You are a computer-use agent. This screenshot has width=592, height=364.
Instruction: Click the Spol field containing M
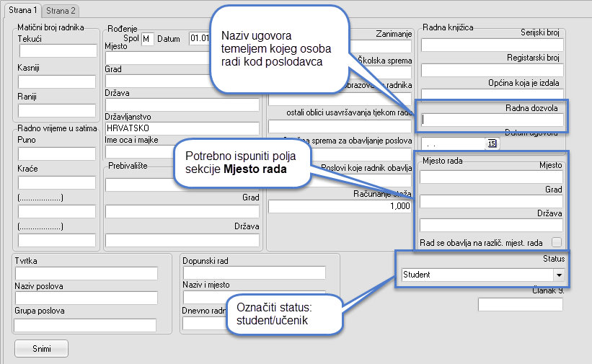(x=148, y=39)
